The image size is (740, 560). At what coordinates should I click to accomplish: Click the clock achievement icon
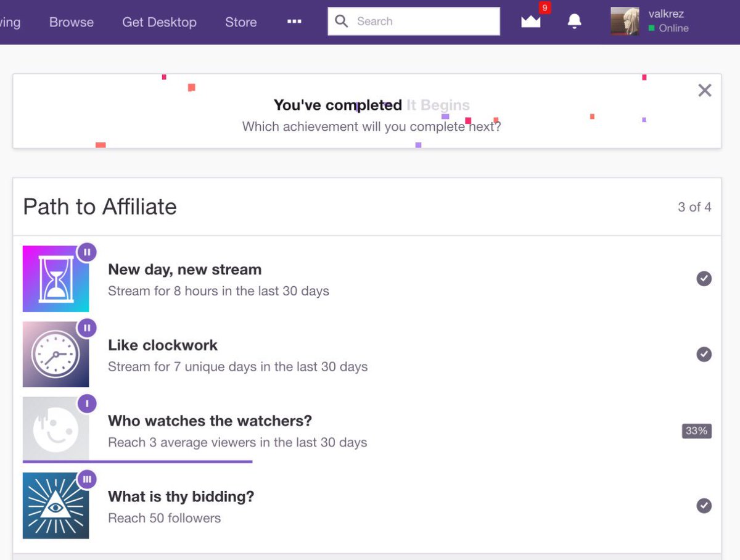click(x=55, y=354)
